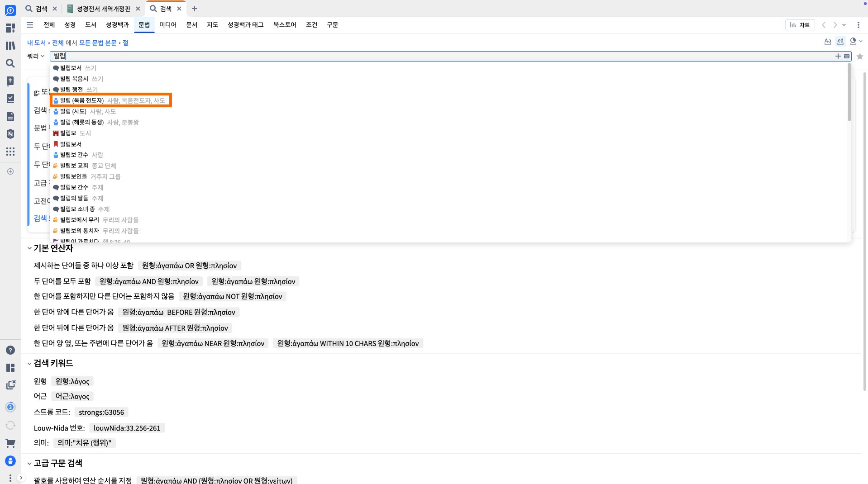Select suggestion 빌립보 교회

(x=84, y=166)
